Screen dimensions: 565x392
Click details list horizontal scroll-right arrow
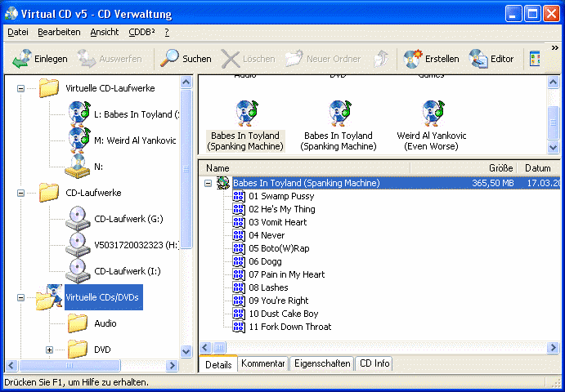tap(553, 347)
